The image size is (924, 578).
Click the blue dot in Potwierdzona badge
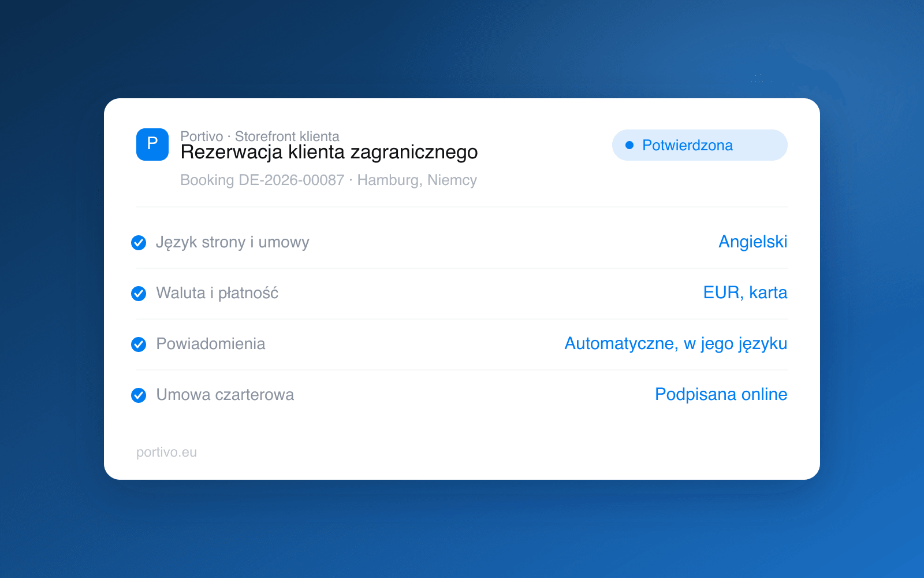pyautogui.click(x=629, y=145)
